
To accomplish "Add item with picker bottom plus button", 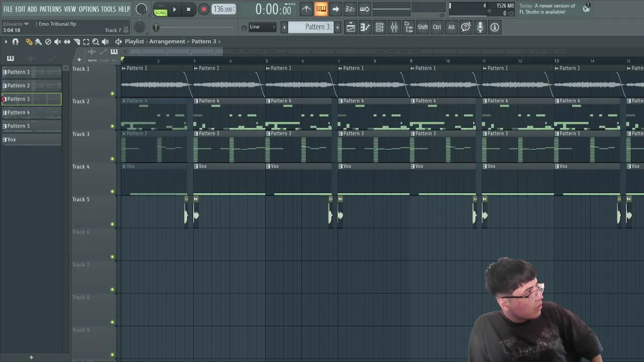I will click(31, 357).
